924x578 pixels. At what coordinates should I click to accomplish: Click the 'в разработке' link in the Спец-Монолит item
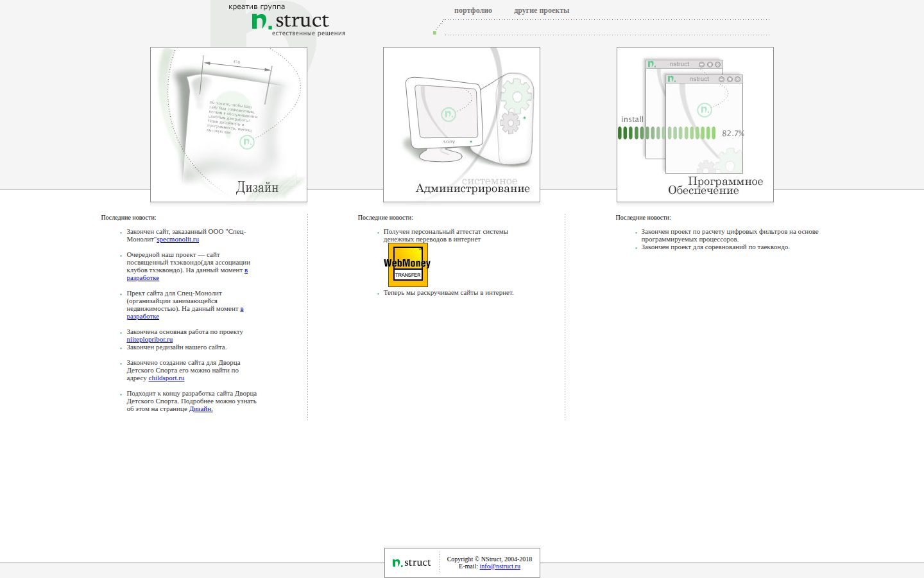click(x=185, y=313)
